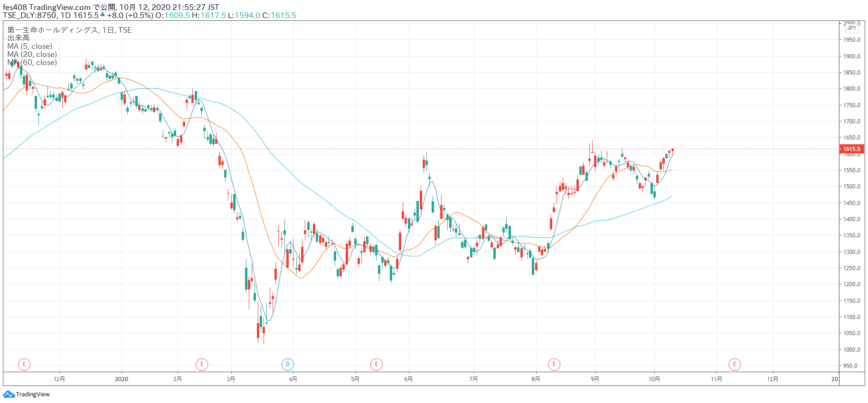The height and width of the screenshot is (403, 868).
Task: Open the TradingView text link at bottom
Action: [x=33, y=394]
